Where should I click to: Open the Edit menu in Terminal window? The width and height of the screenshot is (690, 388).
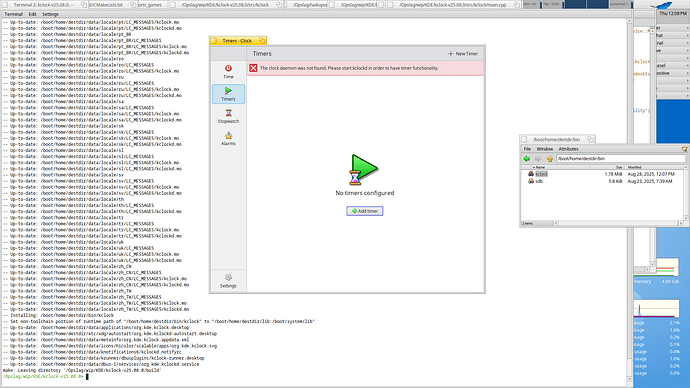(33, 14)
